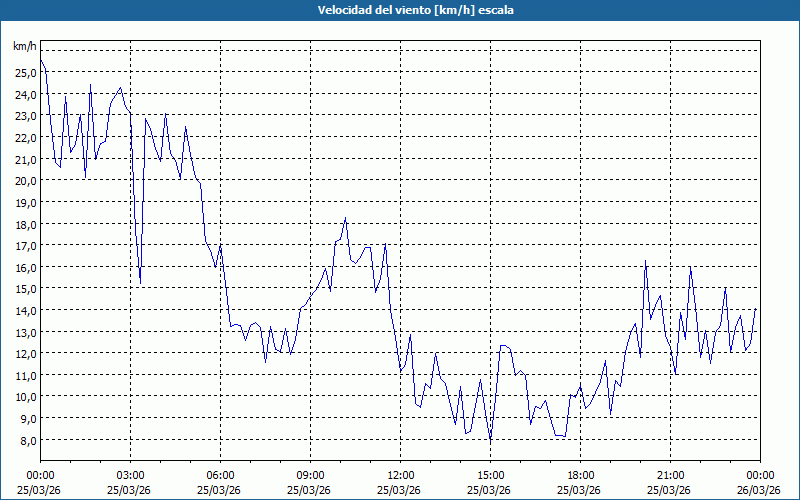The width and height of the screenshot is (800, 500).
Task: Click the wind line's lowest point near 15:00
Action: [490, 440]
